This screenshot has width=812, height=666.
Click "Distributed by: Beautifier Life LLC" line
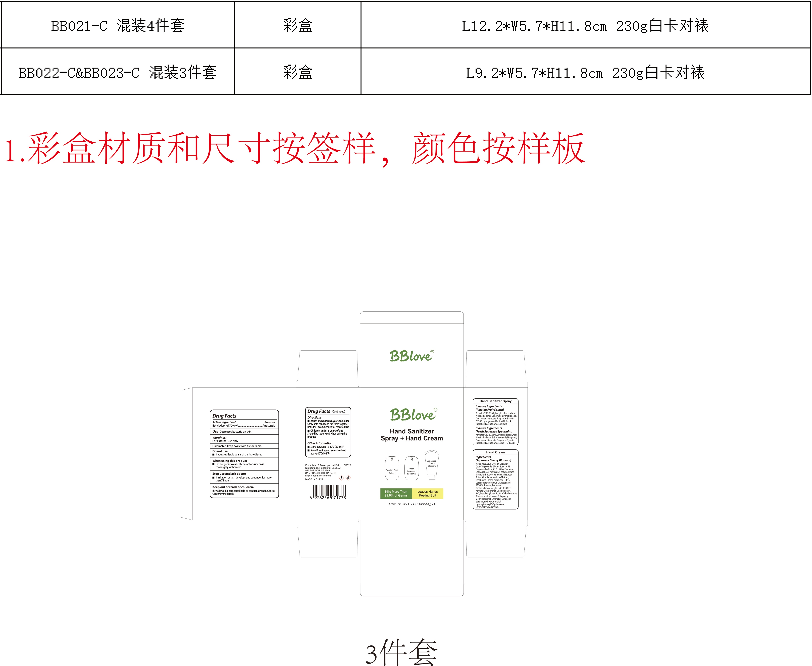(323, 468)
